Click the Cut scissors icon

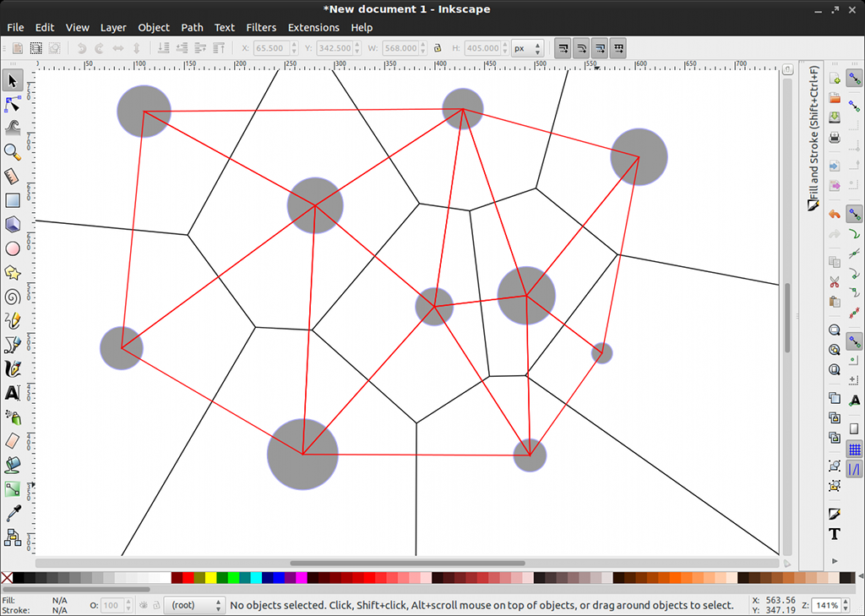point(835,281)
